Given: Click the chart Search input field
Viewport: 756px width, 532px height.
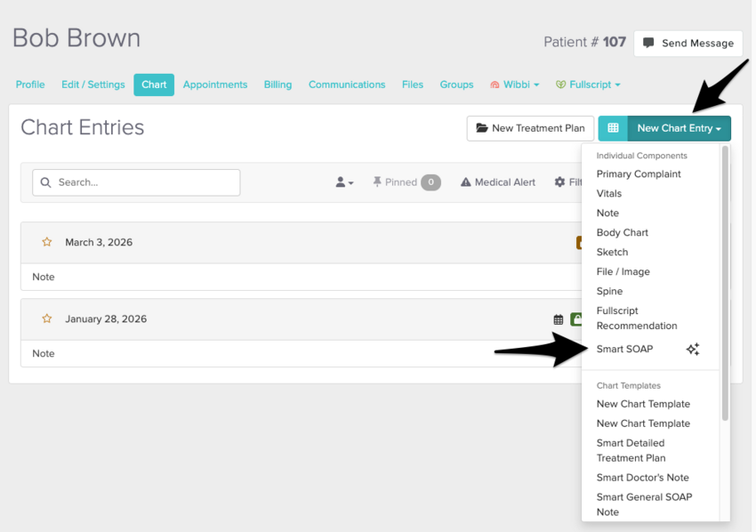Looking at the screenshot, I should (136, 182).
